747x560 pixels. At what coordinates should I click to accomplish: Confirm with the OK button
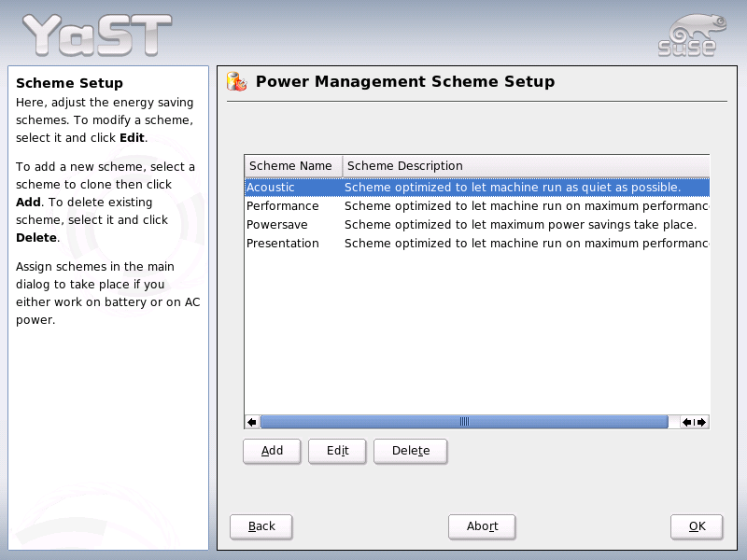pyautogui.click(x=697, y=526)
